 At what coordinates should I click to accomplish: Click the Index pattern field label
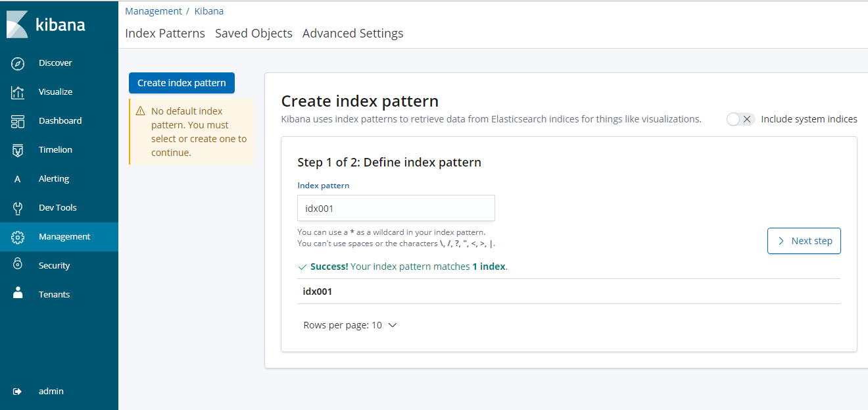[x=324, y=186]
